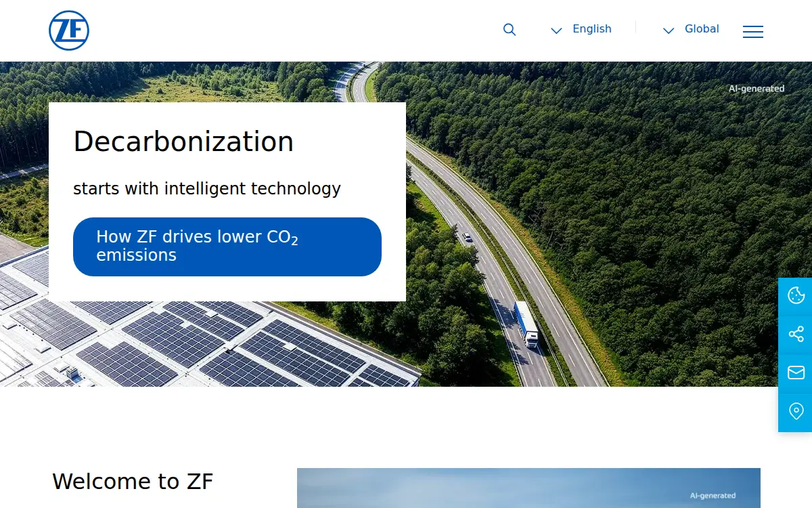The width and height of the screenshot is (812, 508).
Task: Click 'starts with intelligent technology' text
Action: (207, 188)
